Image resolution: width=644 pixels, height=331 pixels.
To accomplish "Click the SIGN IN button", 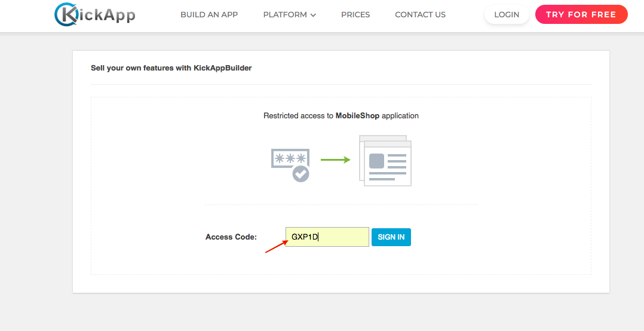I will [x=391, y=237].
